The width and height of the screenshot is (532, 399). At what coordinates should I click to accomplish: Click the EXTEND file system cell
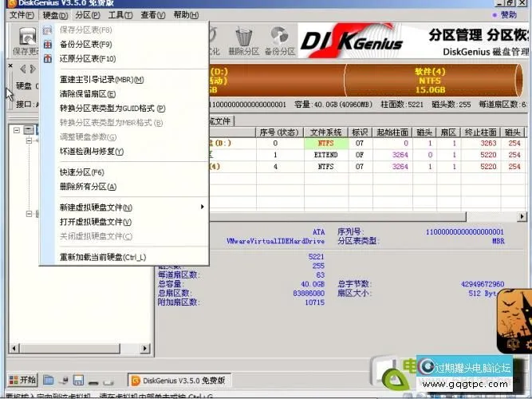326,155
